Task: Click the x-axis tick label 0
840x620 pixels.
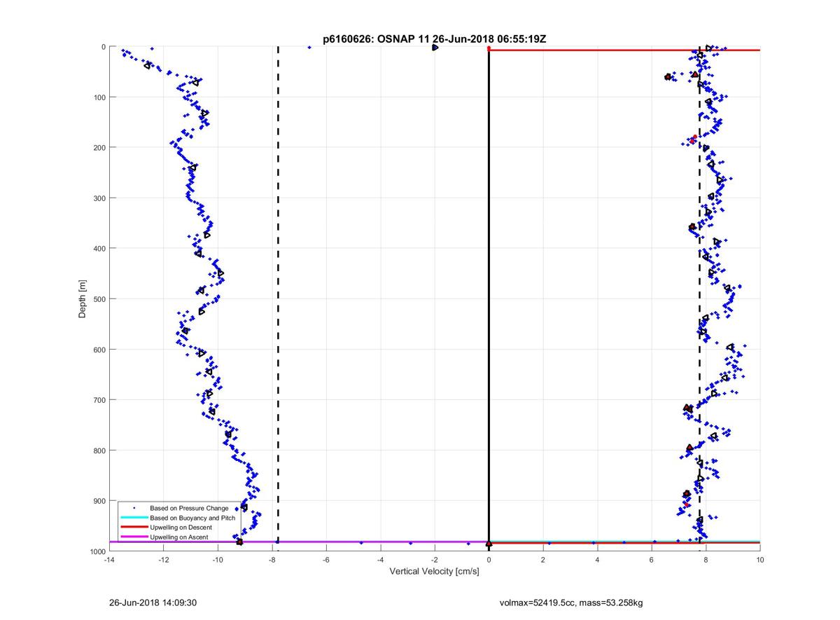Action: (489, 560)
